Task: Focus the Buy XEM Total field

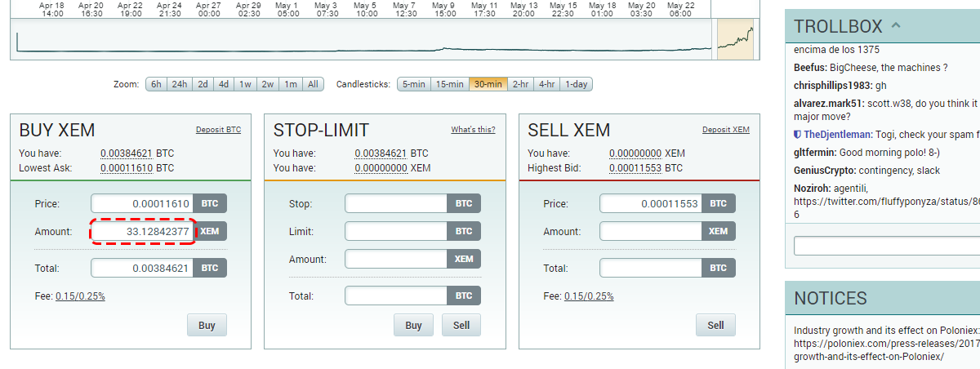Action: pyautogui.click(x=142, y=268)
